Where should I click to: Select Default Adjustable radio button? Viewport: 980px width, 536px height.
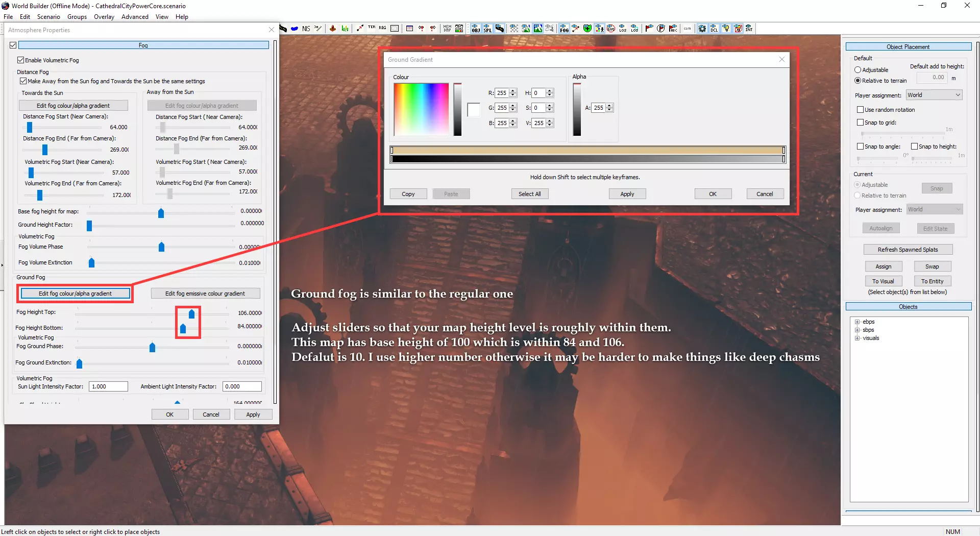(x=857, y=70)
